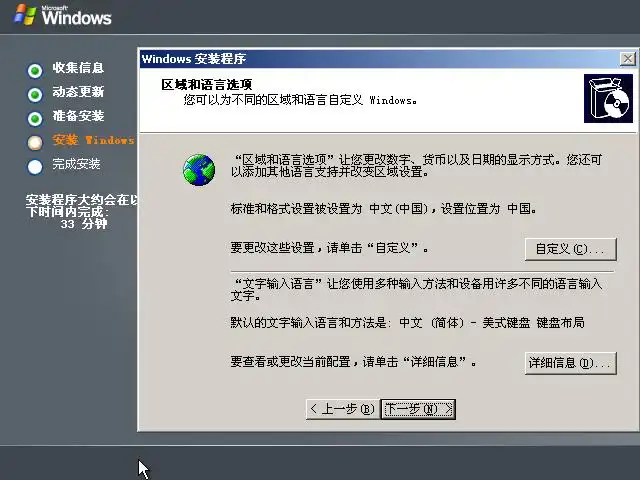640x480 pixels.
Task: Click the “区域和语言选项” description paragraph
Action: pos(416,165)
